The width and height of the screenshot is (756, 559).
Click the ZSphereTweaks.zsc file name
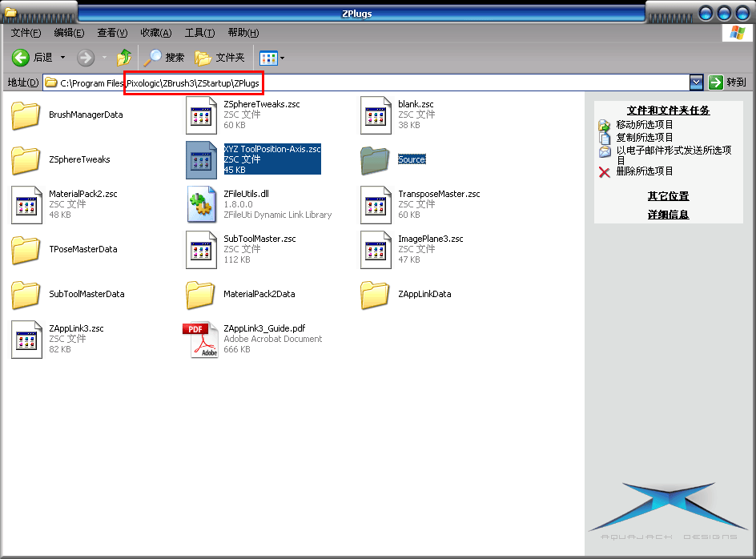pyautogui.click(x=262, y=104)
